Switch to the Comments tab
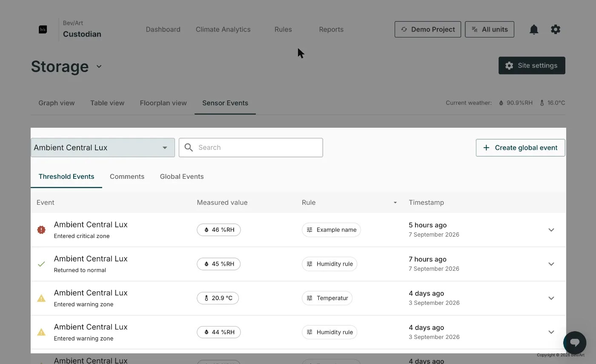This screenshot has width=596, height=364. pyautogui.click(x=127, y=177)
